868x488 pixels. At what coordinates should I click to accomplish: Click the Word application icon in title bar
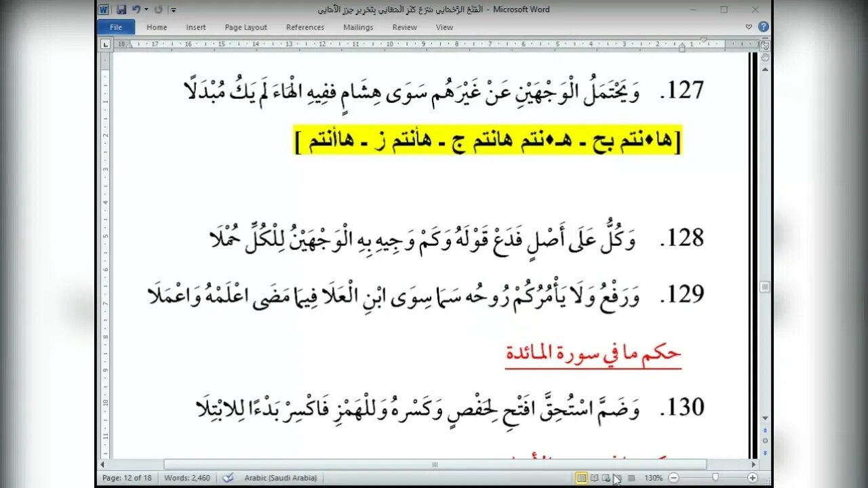click(x=103, y=9)
